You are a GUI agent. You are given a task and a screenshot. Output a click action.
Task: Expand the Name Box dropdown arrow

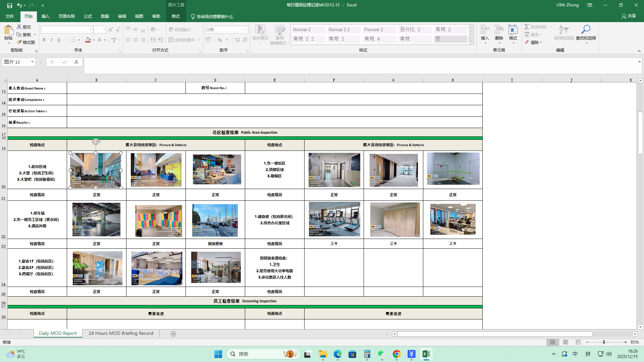[x=32, y=62]
